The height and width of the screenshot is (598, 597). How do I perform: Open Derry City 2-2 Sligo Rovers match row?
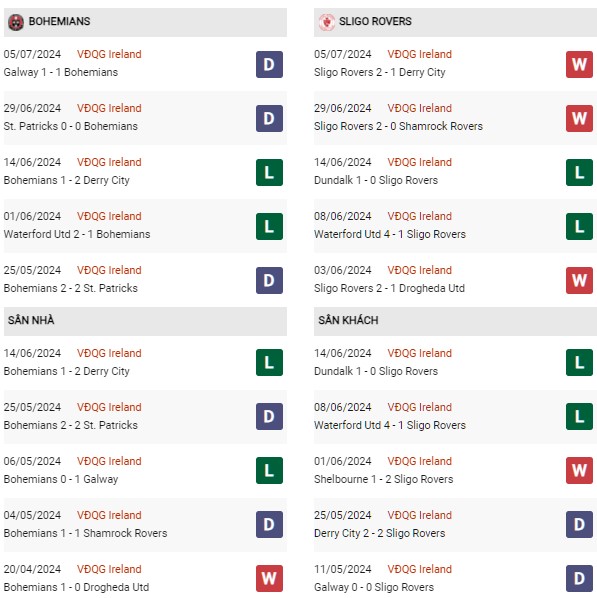point(455,524)
